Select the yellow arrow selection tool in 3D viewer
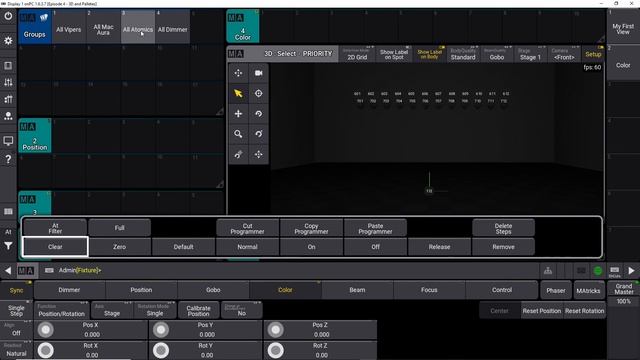The image size is (640, 360). (238, 93)
